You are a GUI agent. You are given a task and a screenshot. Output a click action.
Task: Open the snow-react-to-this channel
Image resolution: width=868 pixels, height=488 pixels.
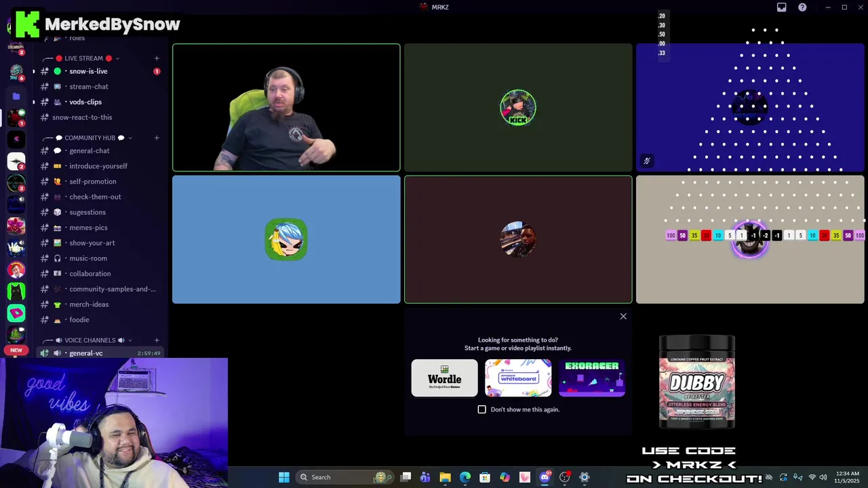click(100, 117)
